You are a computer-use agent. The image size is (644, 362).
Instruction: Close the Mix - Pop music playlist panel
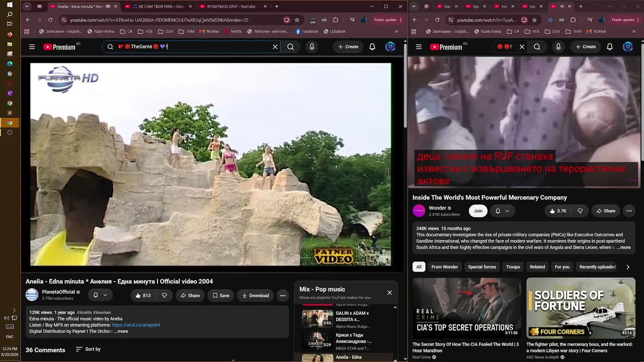tap(389, 293)
